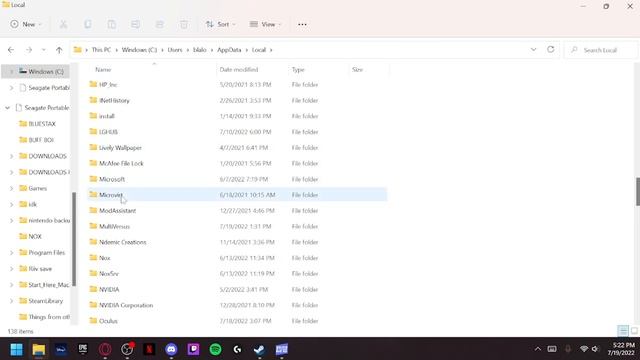Select the McAfee File Lock folder

[238, 163]
